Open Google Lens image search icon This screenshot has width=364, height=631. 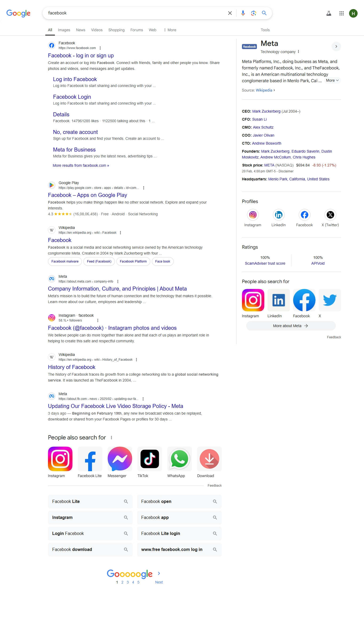(253, 13)
